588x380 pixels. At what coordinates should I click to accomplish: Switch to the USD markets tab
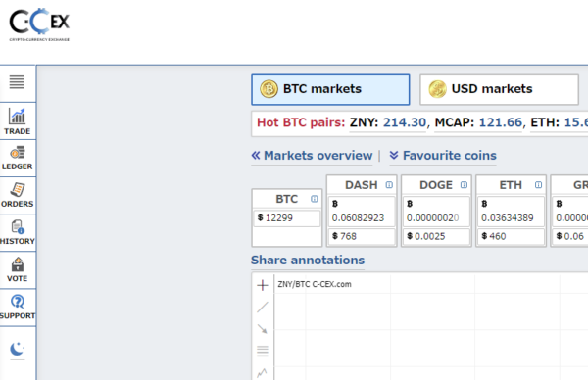click(x=499, y=89)
